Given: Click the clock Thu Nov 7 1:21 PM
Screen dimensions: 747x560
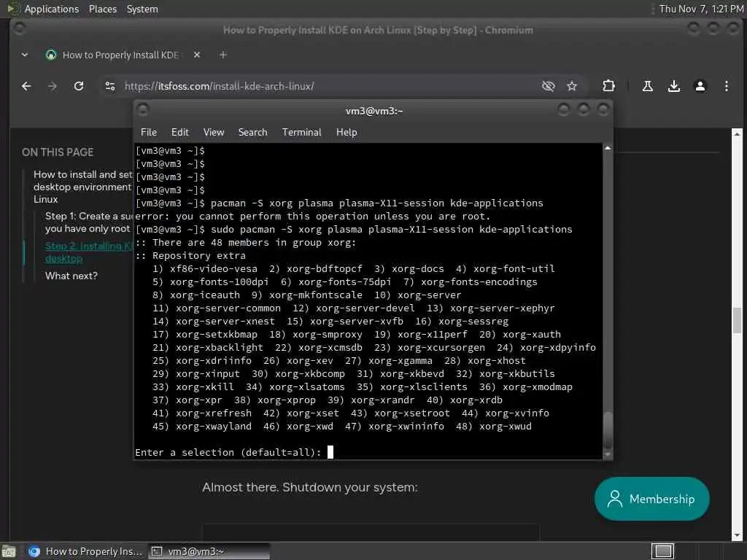Looking at the screenshot, I should tap(701, 9).
